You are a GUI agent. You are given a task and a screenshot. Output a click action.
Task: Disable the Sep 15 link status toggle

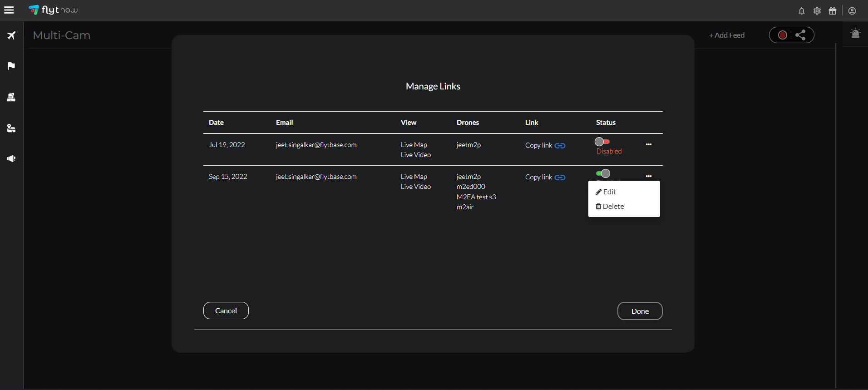click(x=603, y=173)
